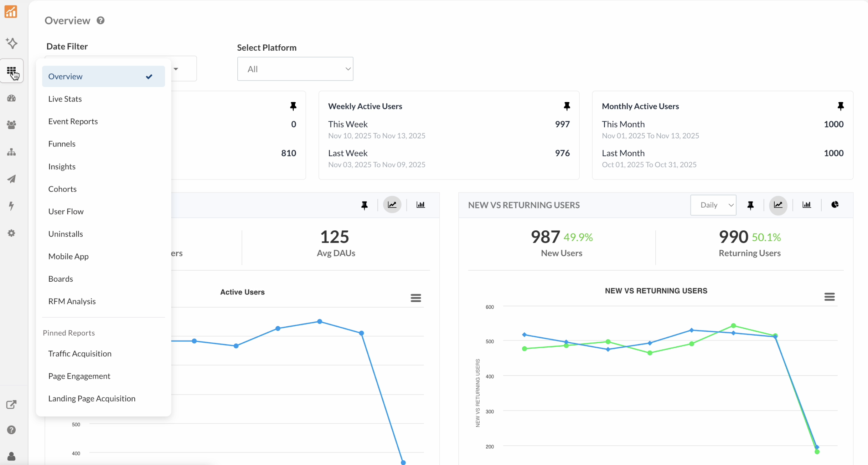Open Cohorts from the navigation menu
The image size is (868, 465).
(62, 189)
